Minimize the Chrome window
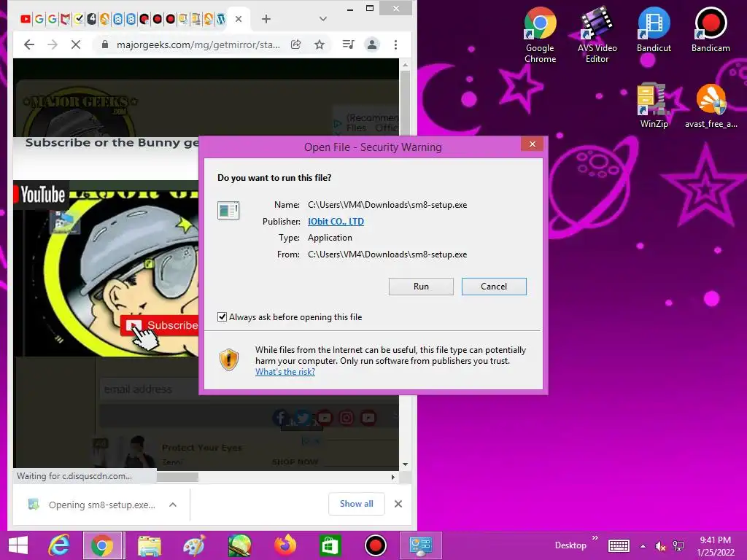This screenshot has height=560, width=747. tap(350, 9)
